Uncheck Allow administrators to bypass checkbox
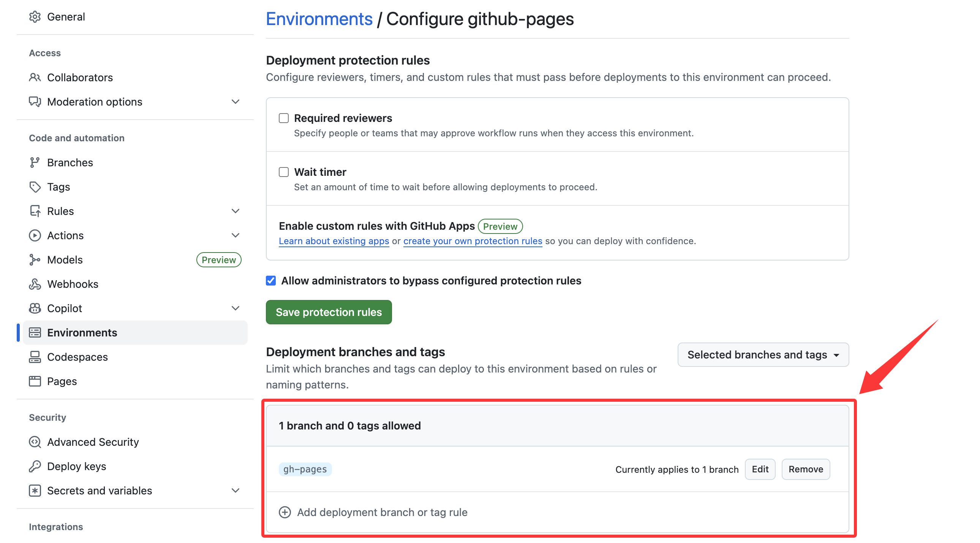 click(x=271, y=281)
